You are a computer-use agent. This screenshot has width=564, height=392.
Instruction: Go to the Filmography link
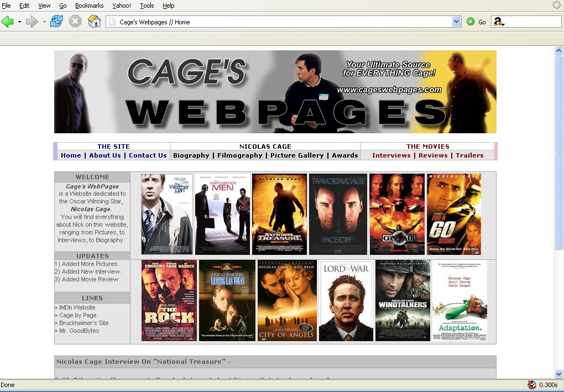pos(240,155)
